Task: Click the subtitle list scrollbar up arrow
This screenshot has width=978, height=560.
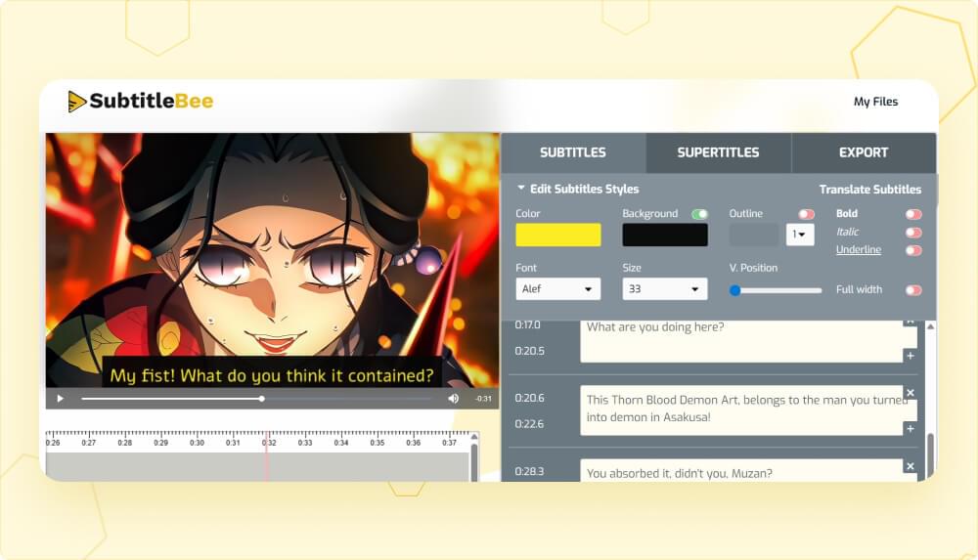Action: 930,326
